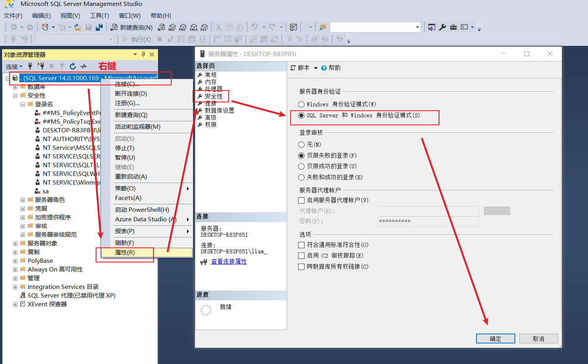The height and width of the screenshot is (364, 588).
Task: Check 启用 C2 审核跟踪 option
Action: coord(301,256)
